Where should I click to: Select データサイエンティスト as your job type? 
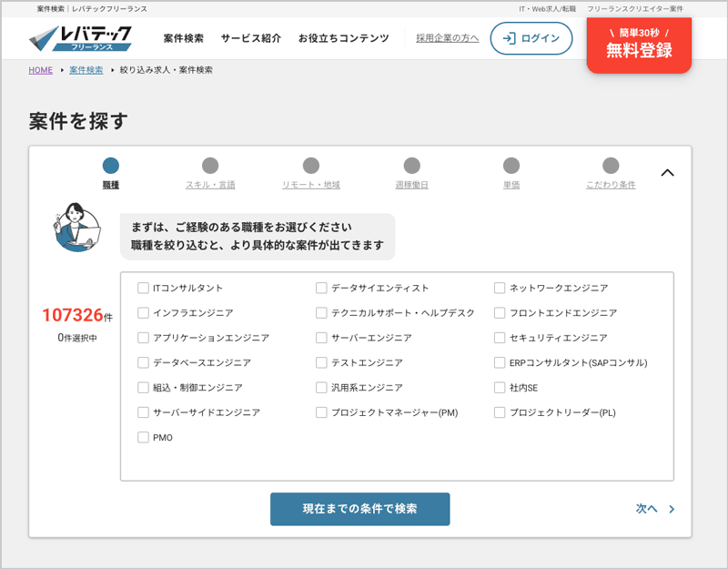(x=320, y=288)
